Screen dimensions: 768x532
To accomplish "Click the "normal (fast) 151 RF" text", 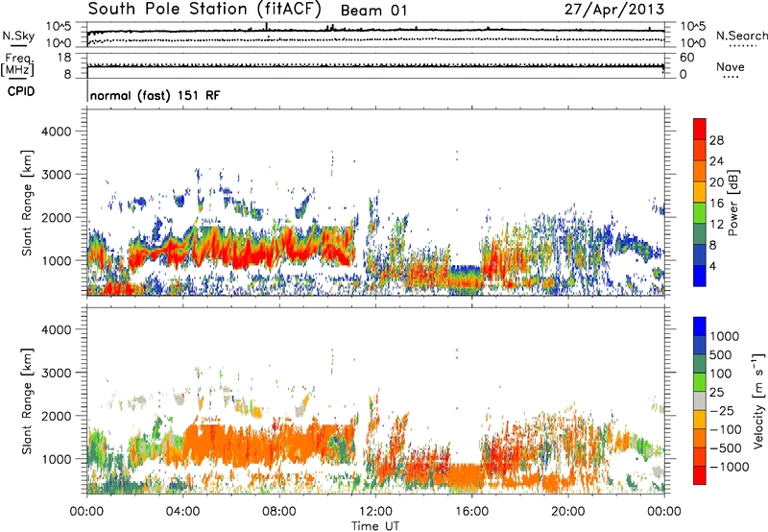I will tap(156, 95).
